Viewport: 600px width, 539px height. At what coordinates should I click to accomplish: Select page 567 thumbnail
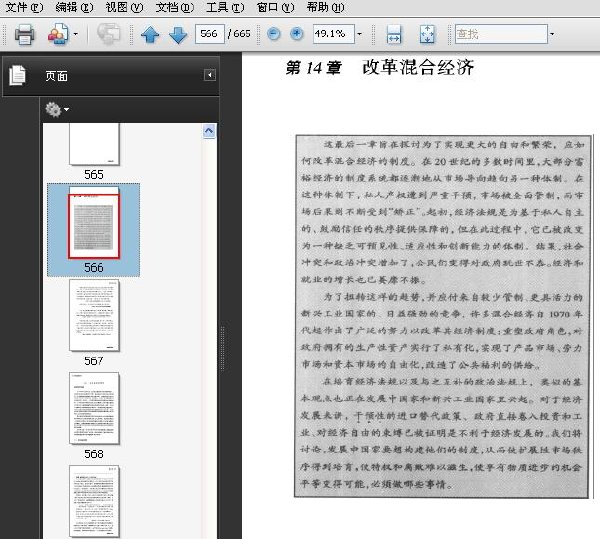(x=94, y=315)
